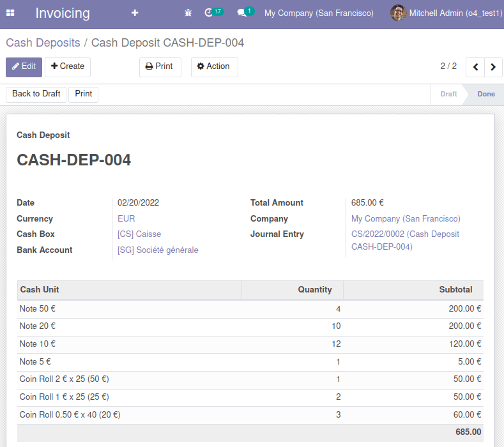Expand the Action dropdown menu
The width and height of the screenshot is (504, 447).
[214, 67]
